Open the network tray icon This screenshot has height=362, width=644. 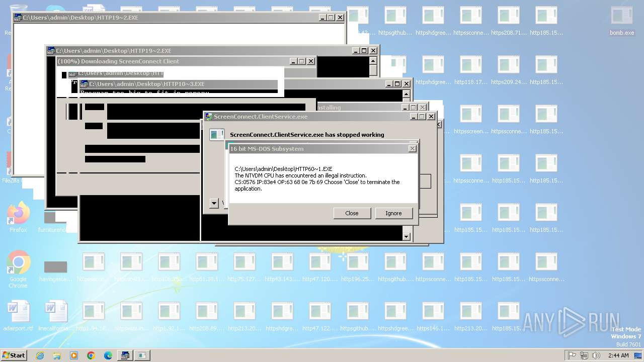[x=584, y=355]
